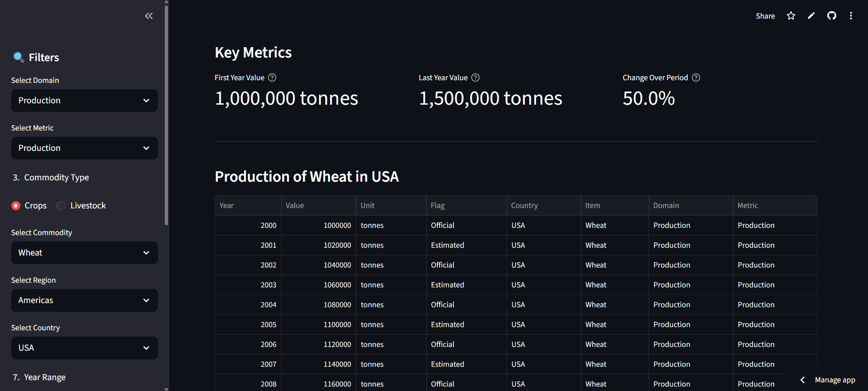
Task: Open the GitHub repository icon
Action: point(832,16)
